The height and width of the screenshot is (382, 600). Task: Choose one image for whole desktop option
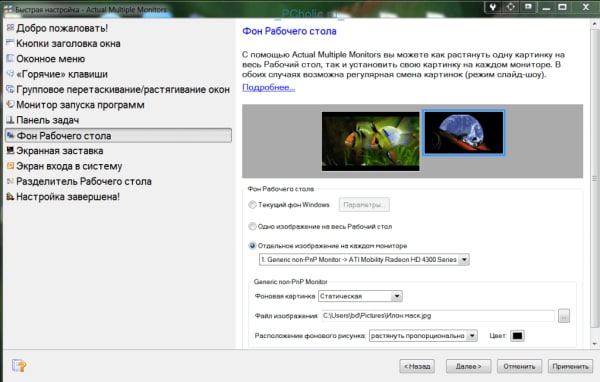[252, 226]
